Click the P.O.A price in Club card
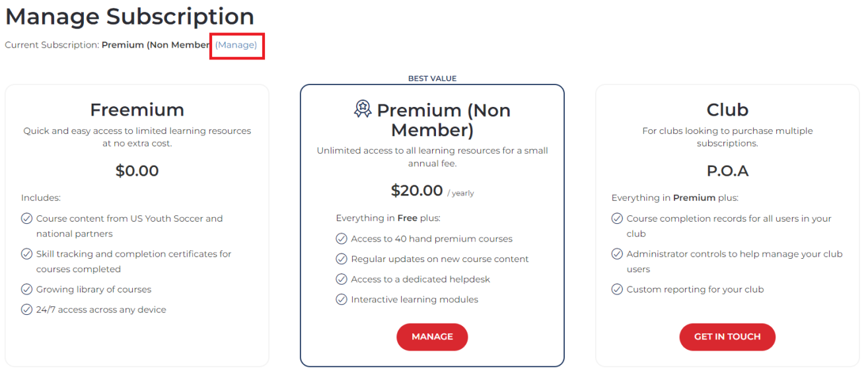Screen dimensions: 868x373 point(727,171)
